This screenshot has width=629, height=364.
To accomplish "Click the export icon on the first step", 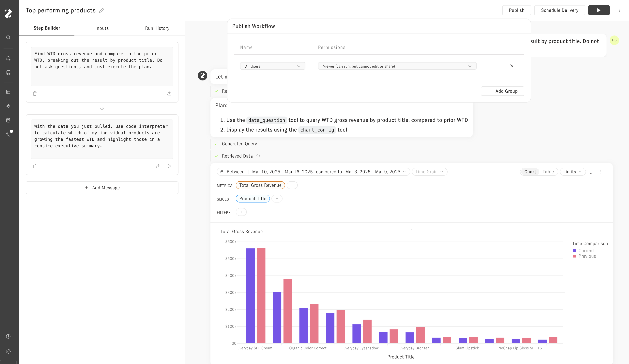I will (x=169, y=93).
